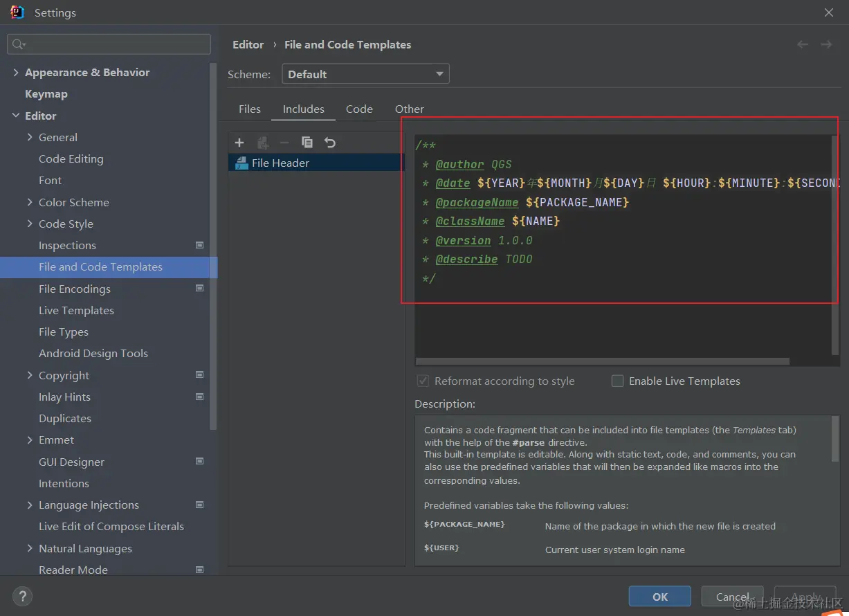Open Duplicates settings
The width and height of the screenshot is (849, 616).
[x=65, y=418]
